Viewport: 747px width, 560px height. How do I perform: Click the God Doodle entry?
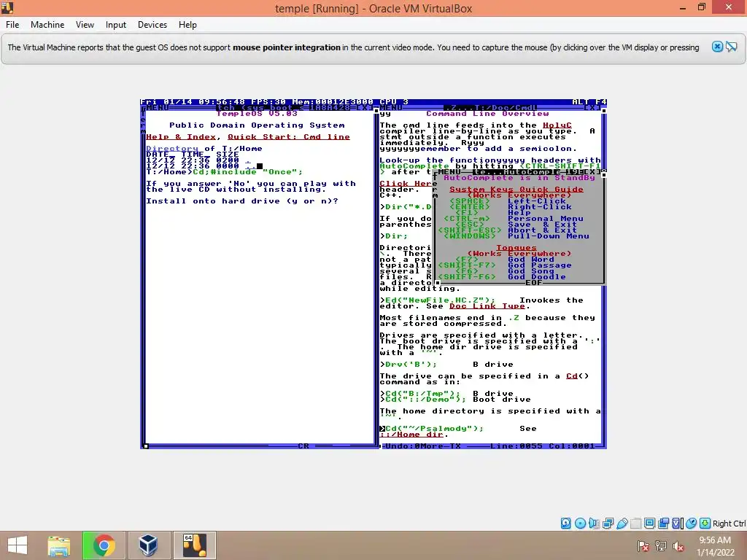[x=536, y=276]
